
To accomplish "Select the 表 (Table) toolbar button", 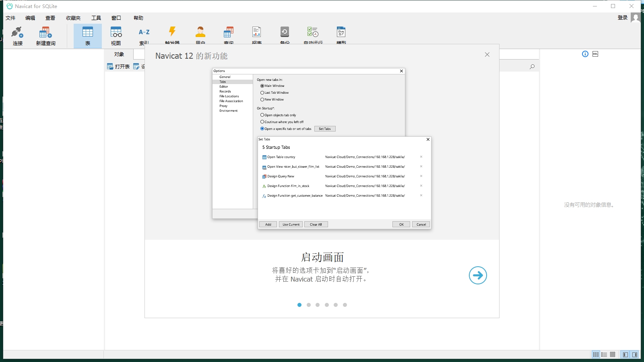I will (88, 36).
